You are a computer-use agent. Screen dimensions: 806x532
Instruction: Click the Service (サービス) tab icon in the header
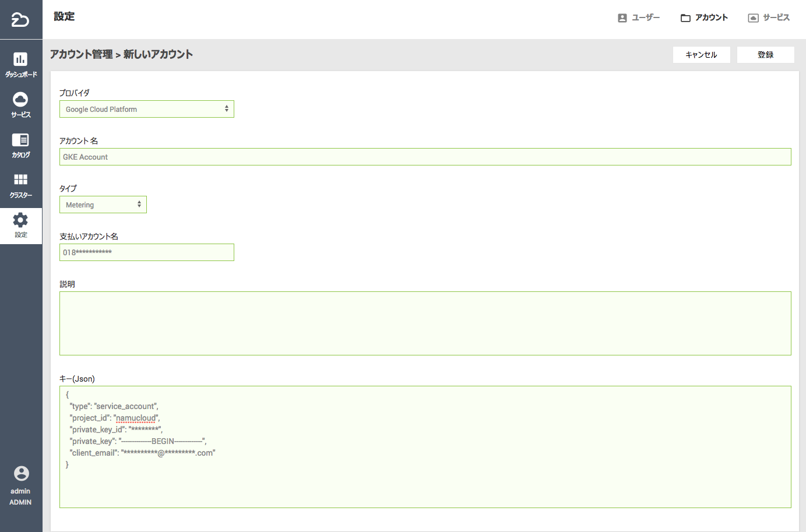click(754, 18)
